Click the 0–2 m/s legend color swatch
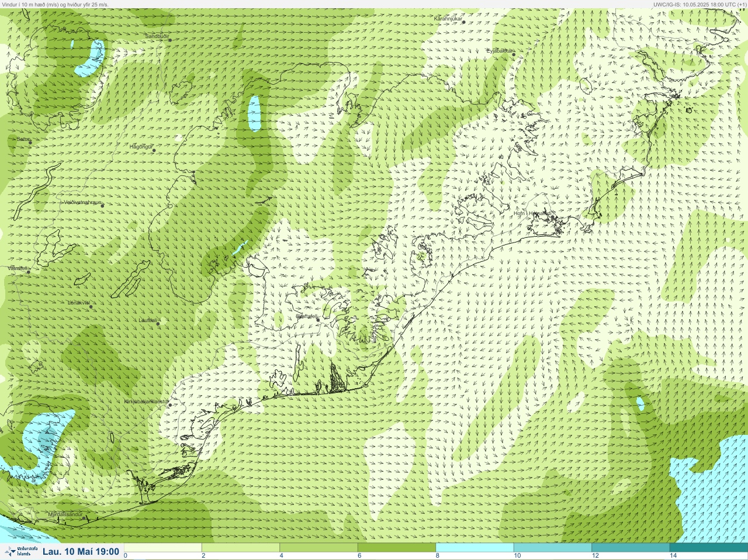 click(162, 548)
